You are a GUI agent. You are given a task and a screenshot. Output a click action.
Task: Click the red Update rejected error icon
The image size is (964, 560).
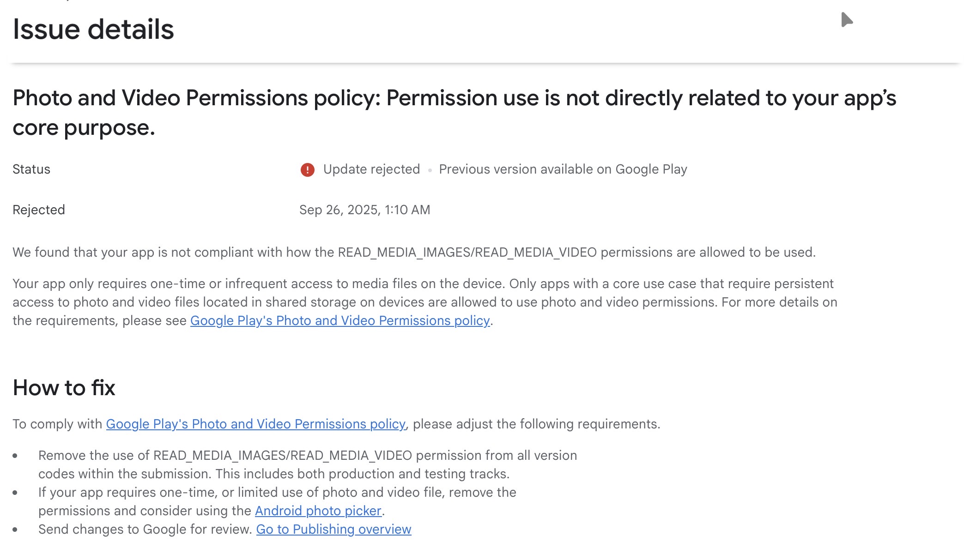(307, 170)
